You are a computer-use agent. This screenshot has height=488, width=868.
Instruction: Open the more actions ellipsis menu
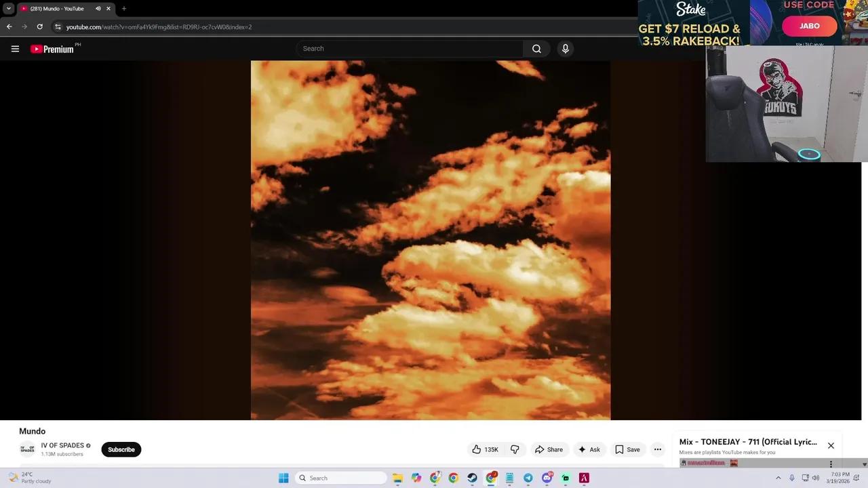click(657, 449)
